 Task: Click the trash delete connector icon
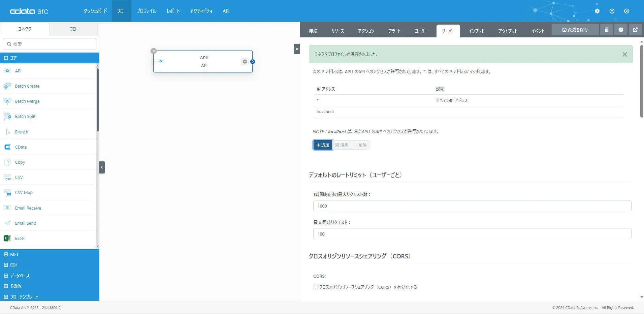coord(607,30)
